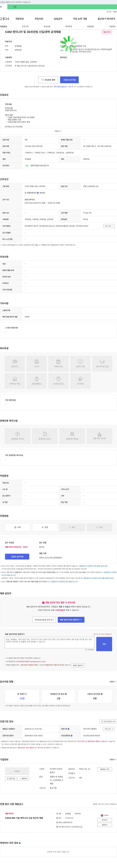Expand 채용 담당자 정보 열람하기 dropdown
117x868 pixels.
71,620
